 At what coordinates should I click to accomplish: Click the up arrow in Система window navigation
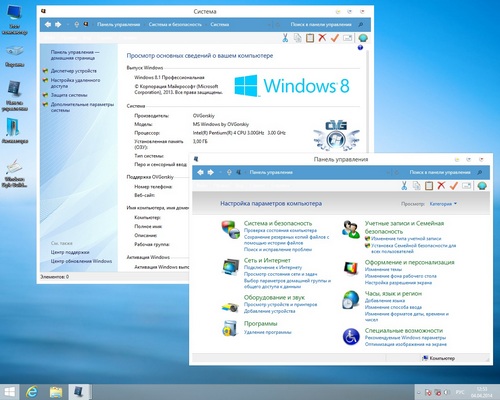[76, 24]
